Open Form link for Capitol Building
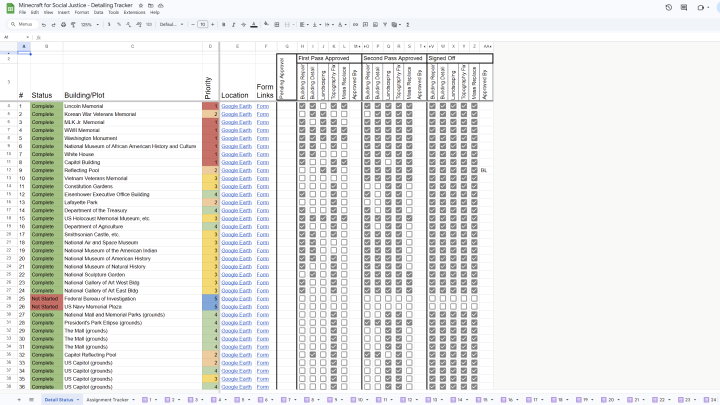The image size is (720, 405). tap(263, 162)
